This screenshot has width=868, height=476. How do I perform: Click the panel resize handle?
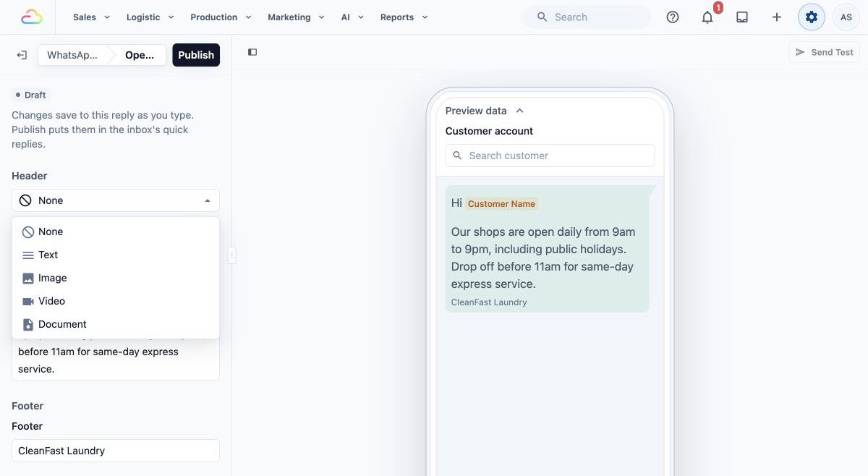pyautogui.click(x=231, y=255)
